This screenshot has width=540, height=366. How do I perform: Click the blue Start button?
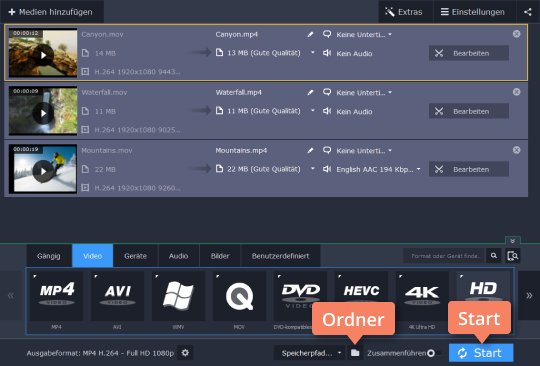point(481,353)
